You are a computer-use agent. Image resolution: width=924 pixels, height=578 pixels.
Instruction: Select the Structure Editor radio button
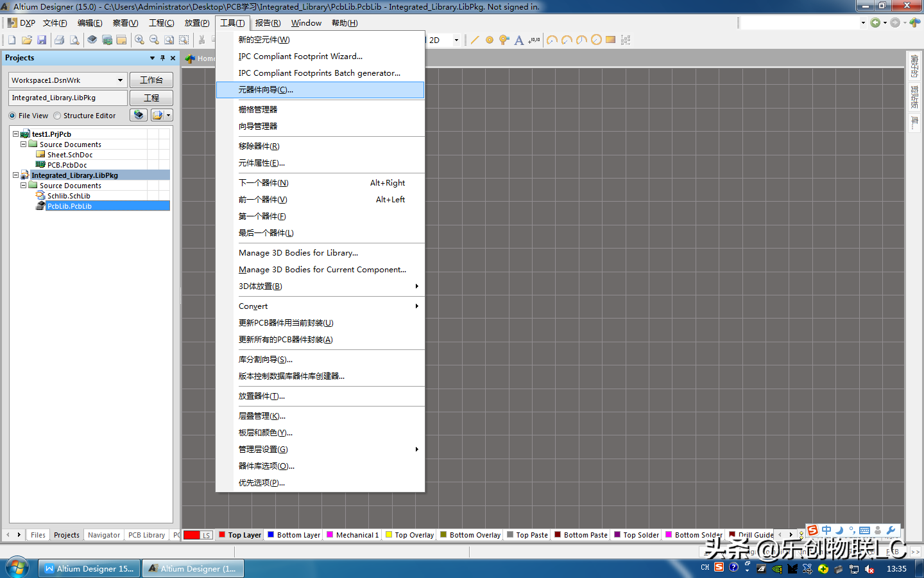[57, 116]
